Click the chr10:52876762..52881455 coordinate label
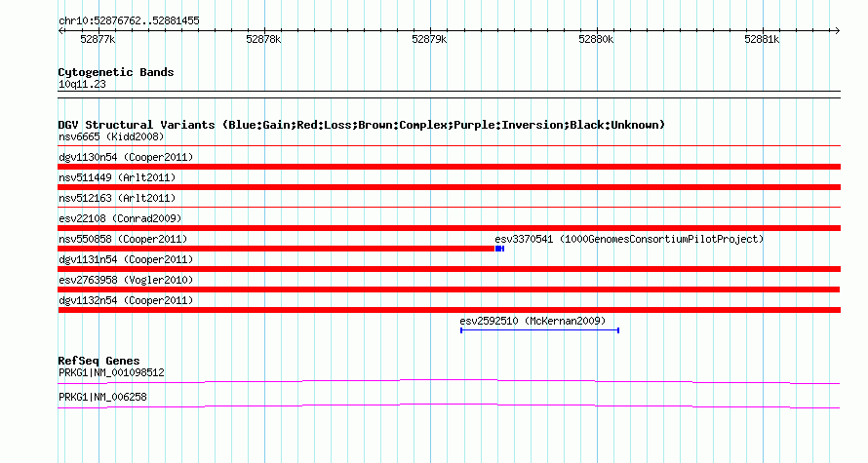Image resolution: width=868 pixels, height=463 pixels. pyautogui.click(x=129, y=21)
